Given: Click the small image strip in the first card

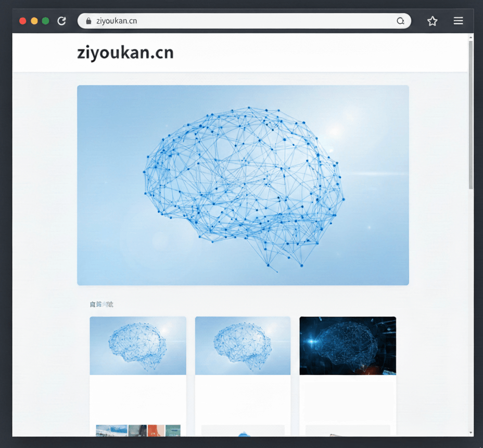Looking at the screenshot, I should point(138,431).
